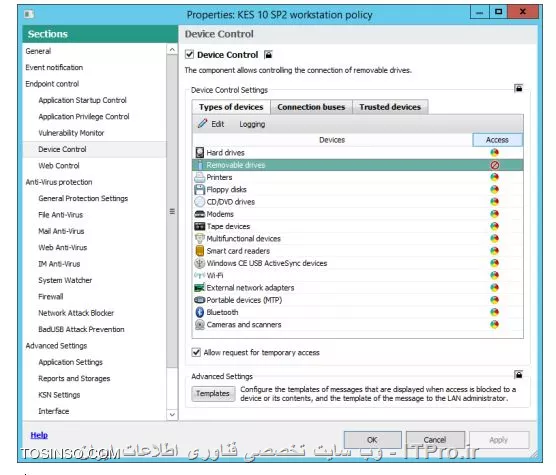Click the Edit pencil icon

coord(202,124)
